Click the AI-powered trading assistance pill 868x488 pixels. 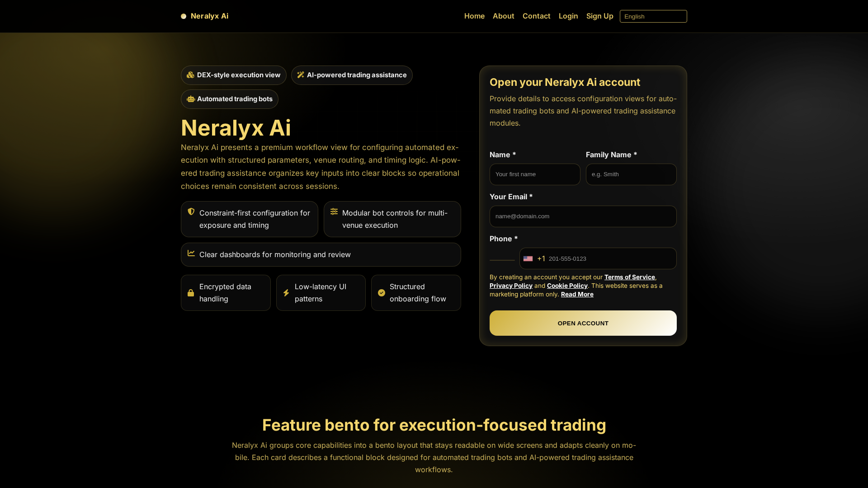point(352,75)
